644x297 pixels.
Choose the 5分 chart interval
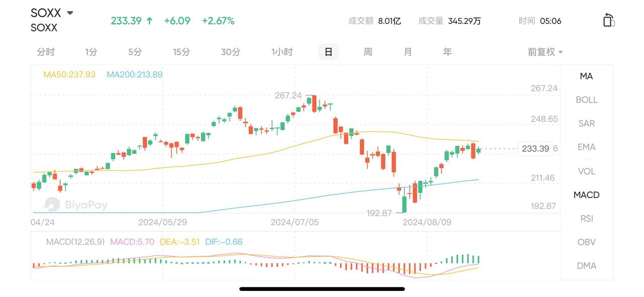point(135,52)
